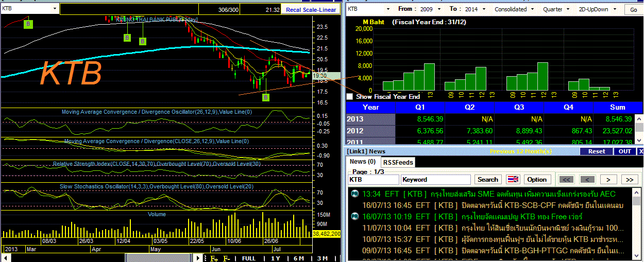Click the top-left B signal marker in March
The image size is (644, 262).
tap(28, 24)
